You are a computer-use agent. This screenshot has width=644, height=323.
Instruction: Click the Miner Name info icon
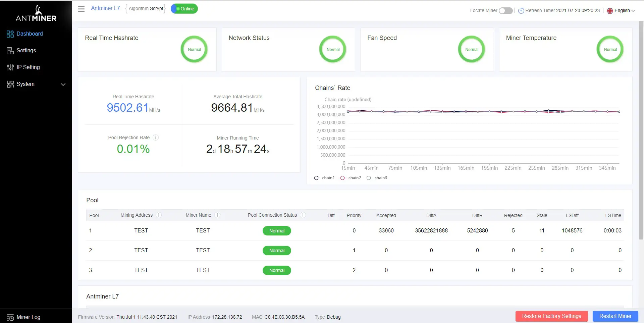(x=217, y=215)
